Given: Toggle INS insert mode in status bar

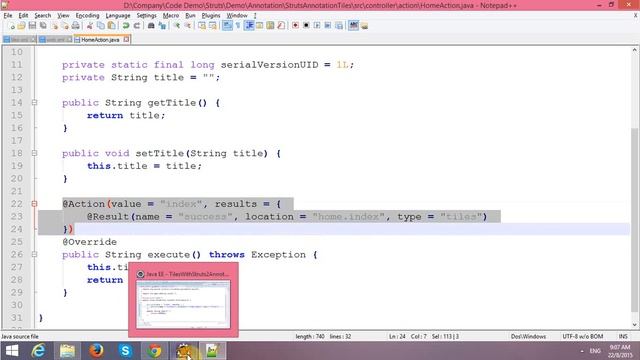Looking at the screenshot, I should tap(623, 336).
